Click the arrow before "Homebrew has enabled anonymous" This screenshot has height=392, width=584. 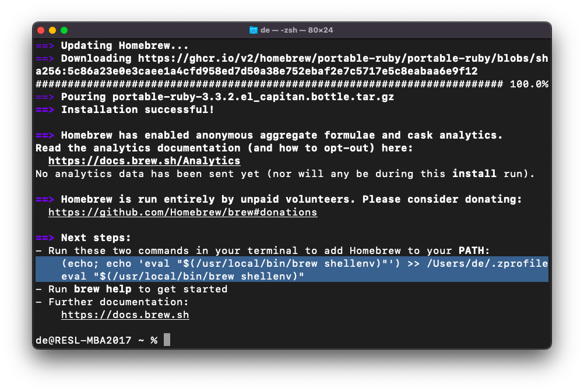pos(45,135)
